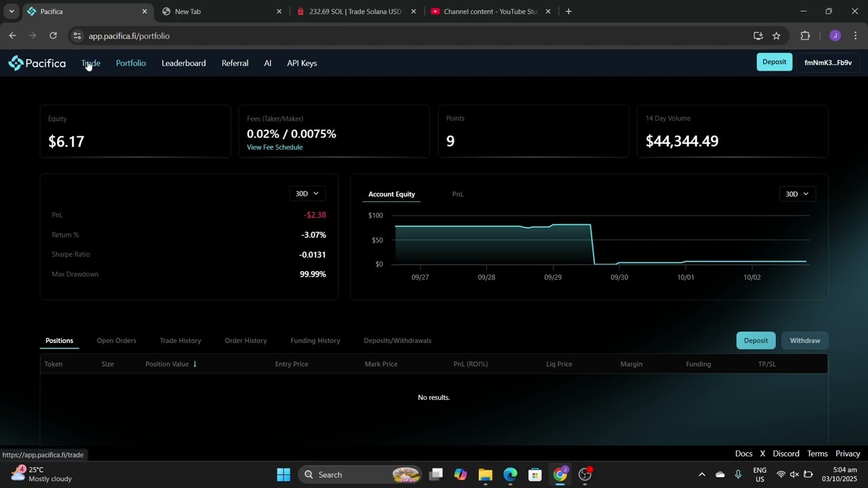Viewport: 868px width, 488px height.
Task: Toggle sort on Position Value column
Action: click(x=170, y=364)
